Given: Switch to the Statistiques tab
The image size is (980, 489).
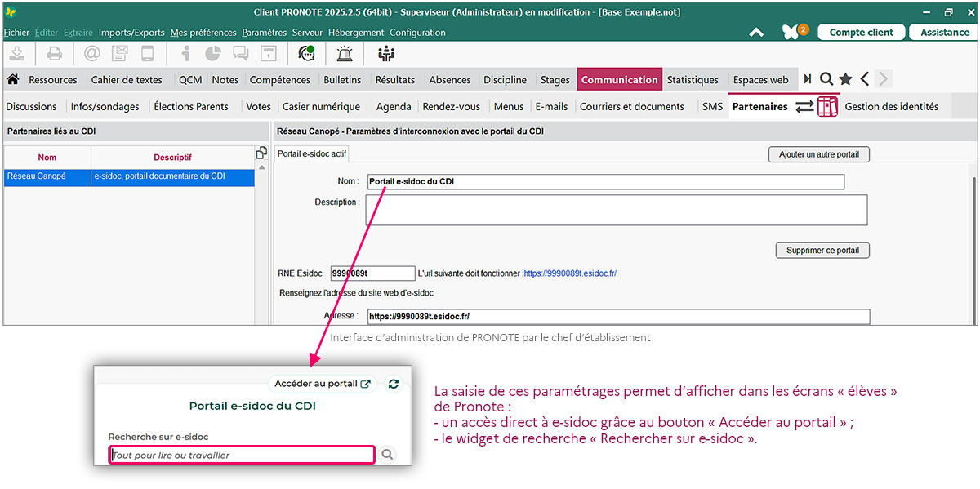Looking at the screenshot, I should tap(693, 80).
